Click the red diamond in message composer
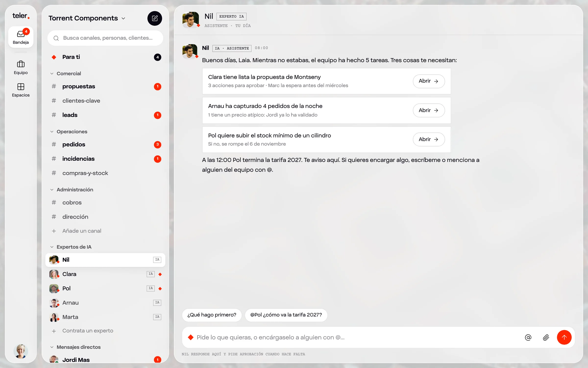588x368 pixels. point(191,337)
